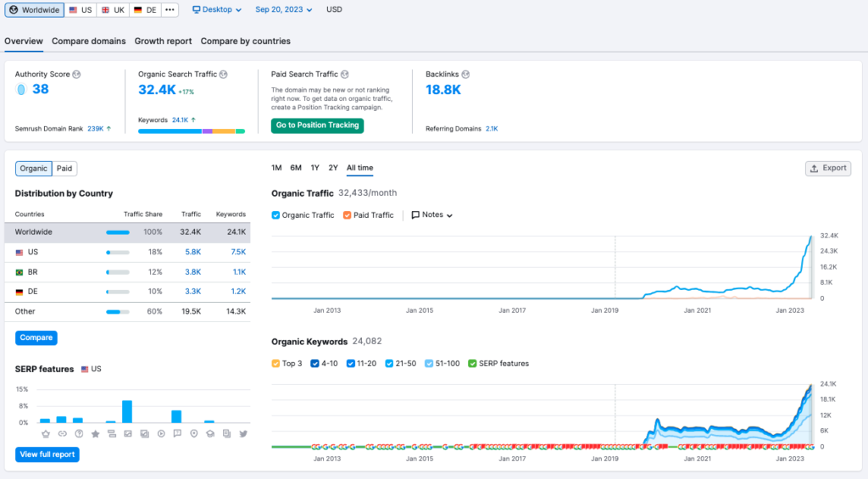This screenshot has width=868, height=479.
Task: Click the sitelinks chain-link SERP icon
Action: pos(63,434)
